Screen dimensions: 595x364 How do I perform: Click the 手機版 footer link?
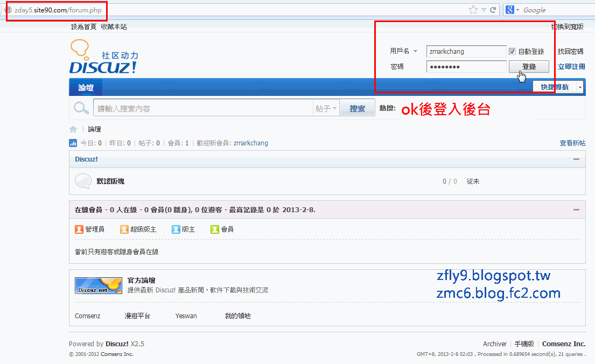click(x=524, y=344)
